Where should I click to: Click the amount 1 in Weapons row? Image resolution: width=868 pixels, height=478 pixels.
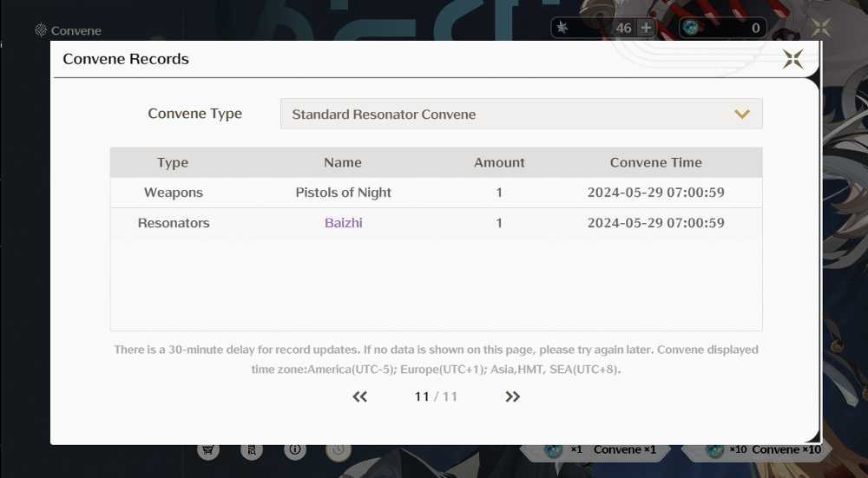pyautogui.click(x=499, y=193)
